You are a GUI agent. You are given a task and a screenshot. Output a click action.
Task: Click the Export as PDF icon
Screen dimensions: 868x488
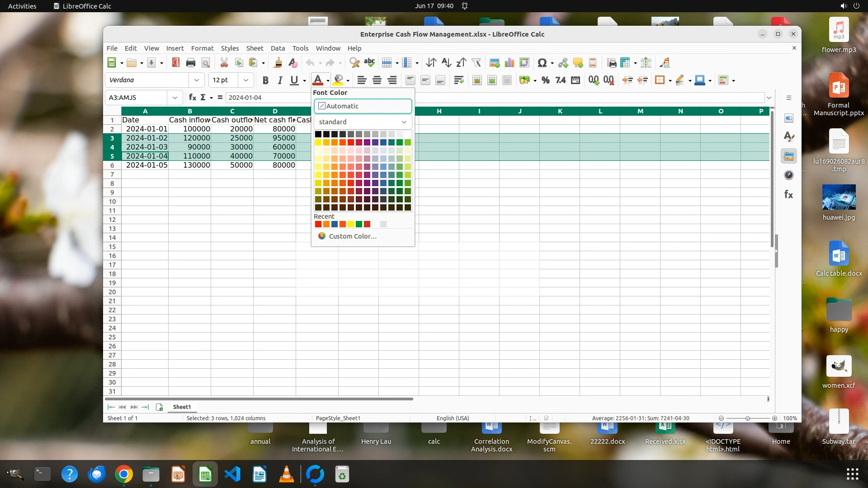tap(176, 63)
